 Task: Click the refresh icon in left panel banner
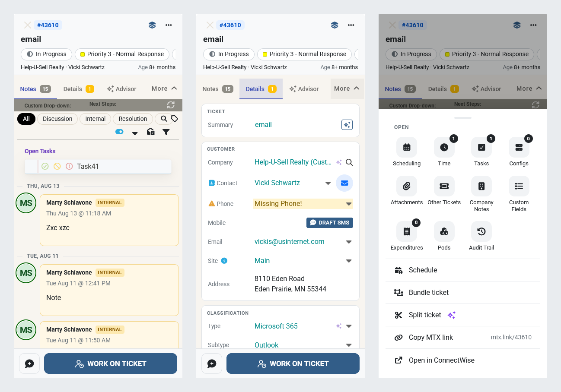tap(171, 105)
